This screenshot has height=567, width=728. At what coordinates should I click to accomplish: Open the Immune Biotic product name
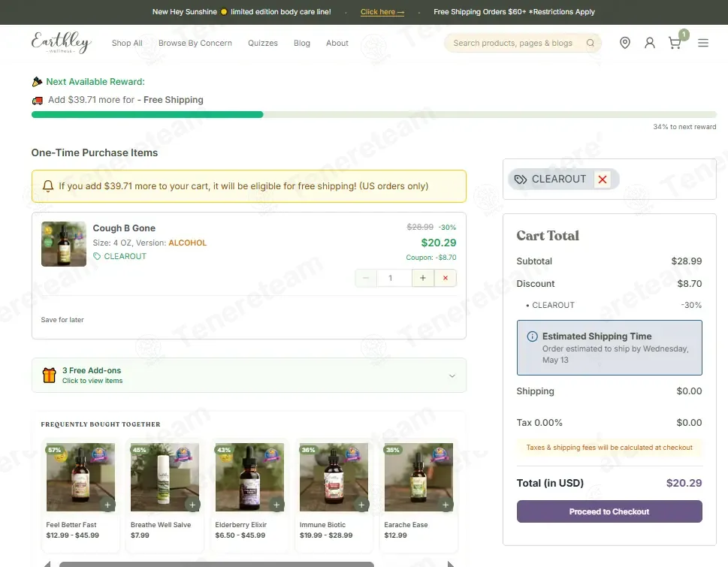[x=322, y=525]
